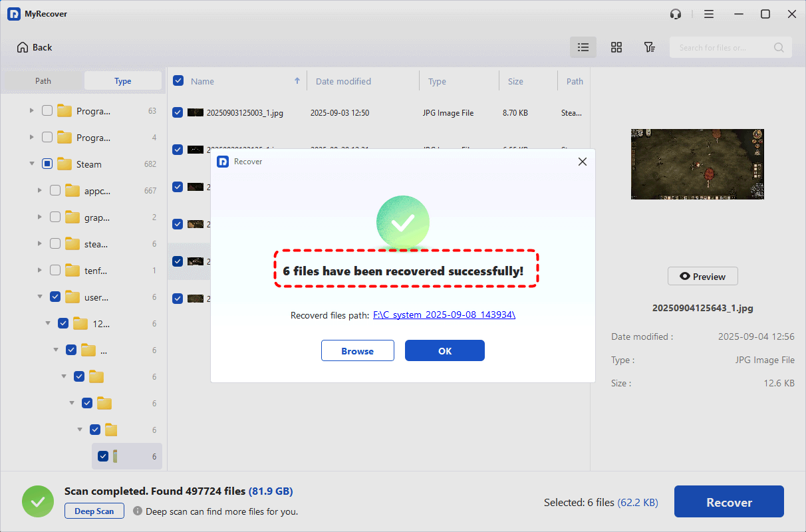Image resolution: width=806 pixels, height=532 pixels.
Task: Select the 8.70 KB size cell
Action: [515, 113]
